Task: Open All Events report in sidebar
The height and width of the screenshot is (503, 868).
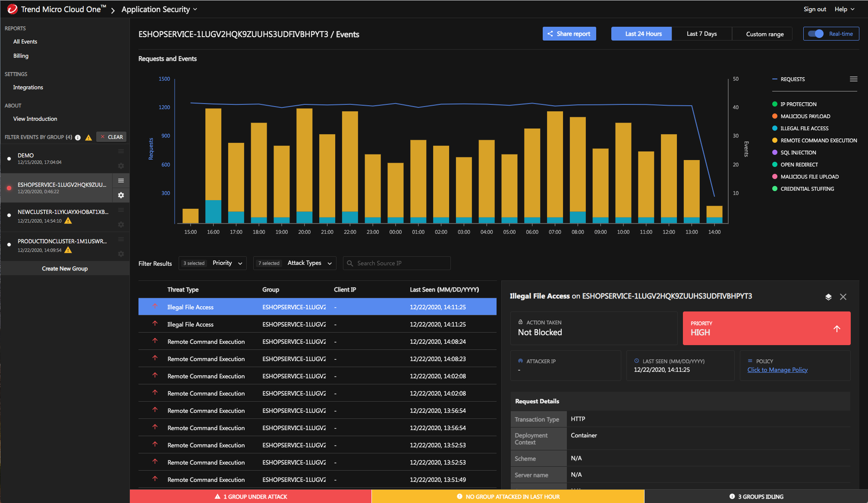Action: pos(25,42)
